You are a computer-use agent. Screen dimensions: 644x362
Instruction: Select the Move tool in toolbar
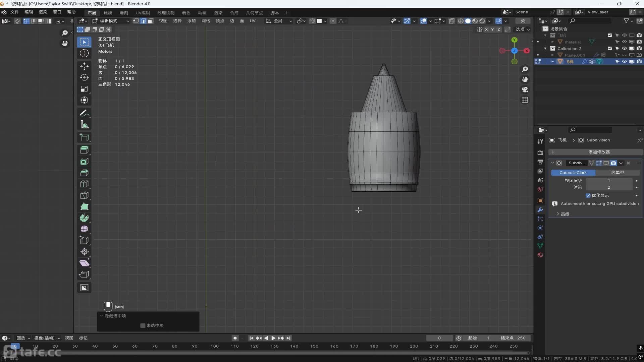[84, 66]
